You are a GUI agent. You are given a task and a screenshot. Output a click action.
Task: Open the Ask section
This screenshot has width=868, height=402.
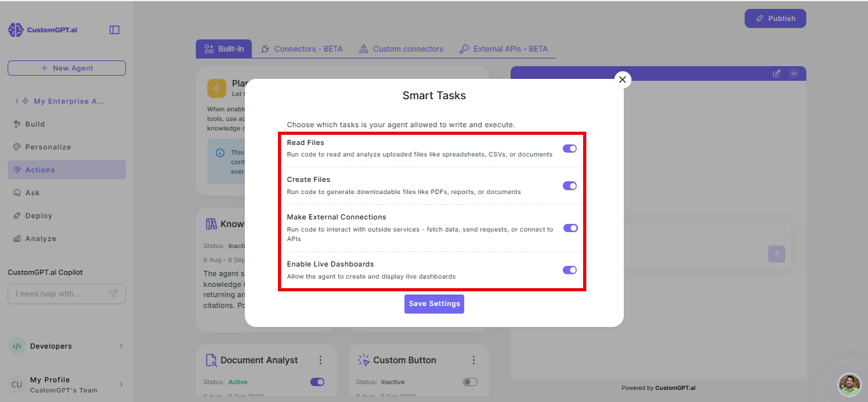tap(67, 193)
